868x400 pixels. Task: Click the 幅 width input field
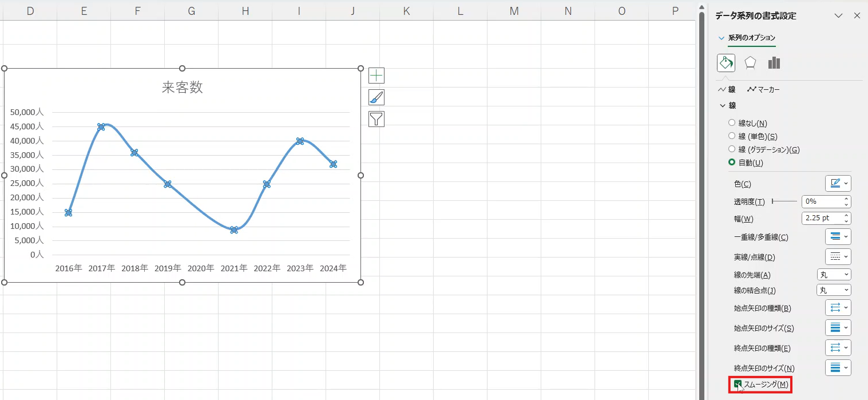(x=822, y=218)
